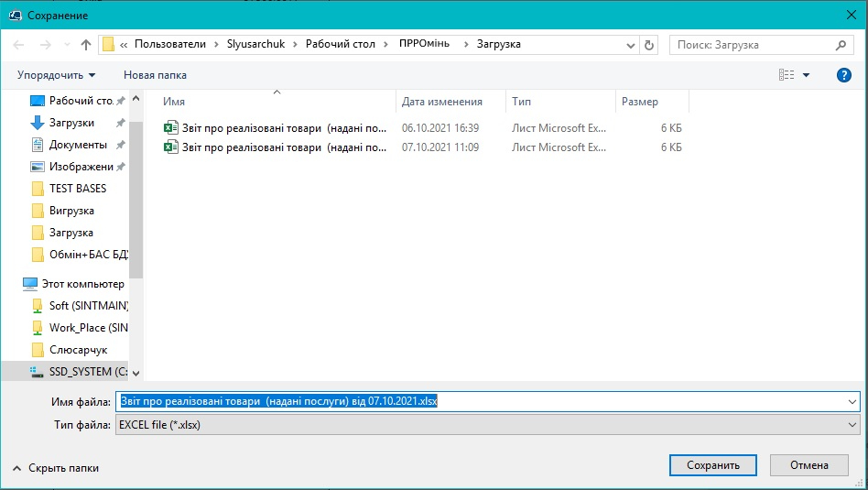The width and height of the screenshot is (868, 490).
Task: Click the Загрузка breadcrumb in path
Action: [x=497, y=45]
